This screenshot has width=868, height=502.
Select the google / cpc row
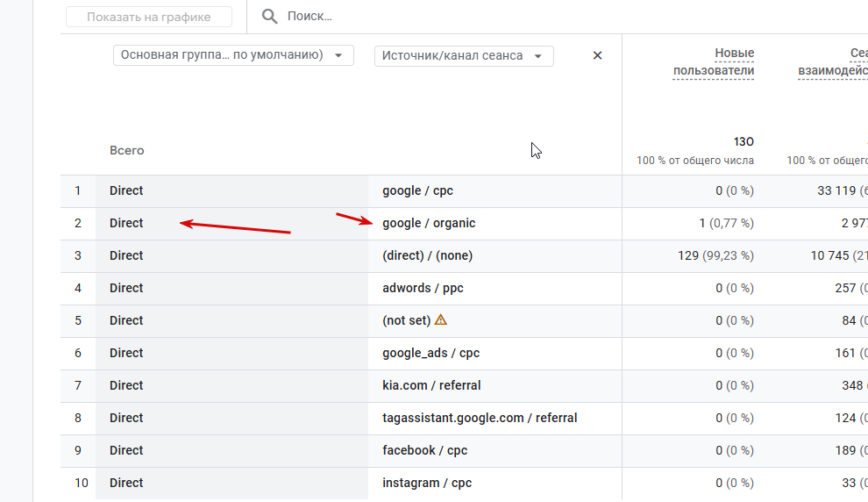(417, 190)
